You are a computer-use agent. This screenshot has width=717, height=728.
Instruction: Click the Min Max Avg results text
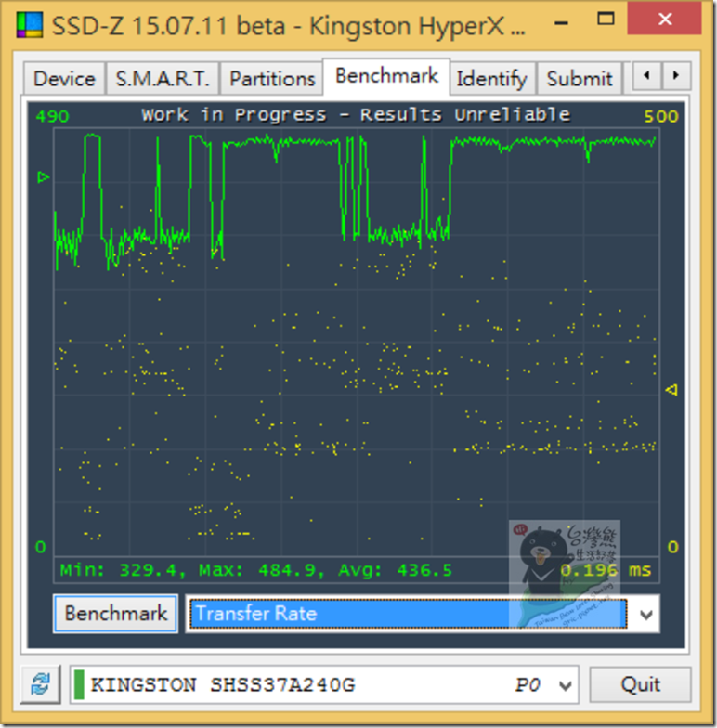point(256,570)
